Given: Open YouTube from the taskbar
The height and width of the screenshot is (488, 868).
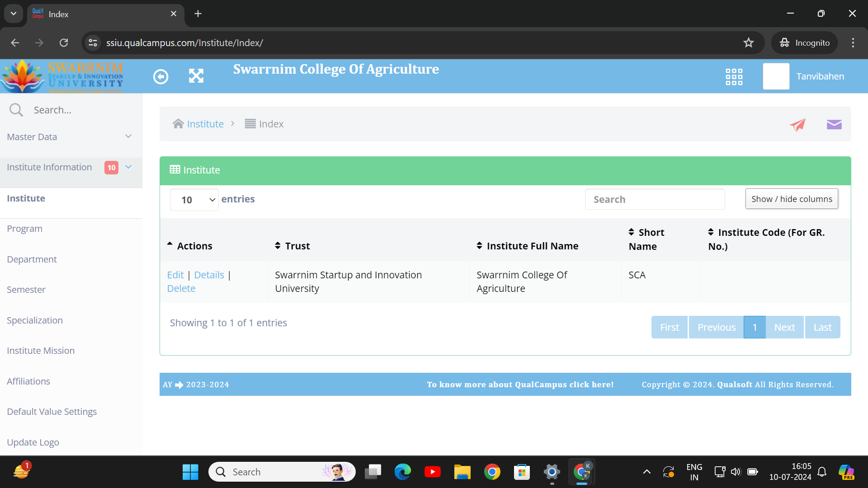Looking at the screenshot, I should 433,472.
